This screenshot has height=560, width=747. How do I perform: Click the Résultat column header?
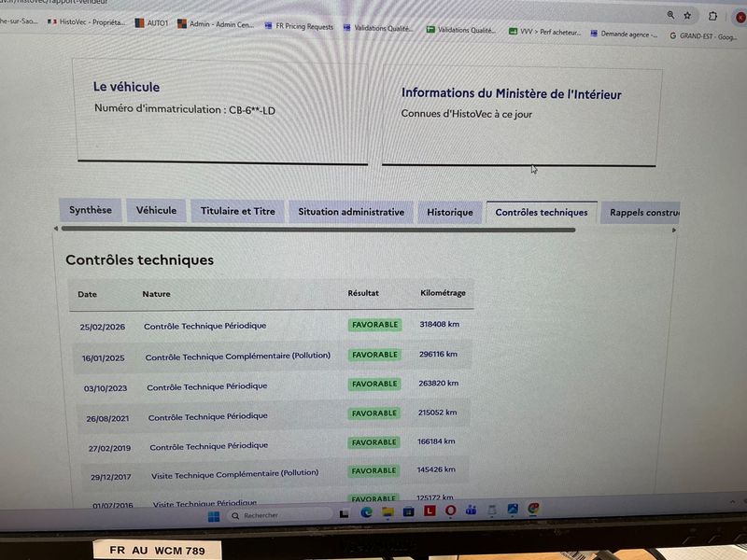tap(363, 293)
